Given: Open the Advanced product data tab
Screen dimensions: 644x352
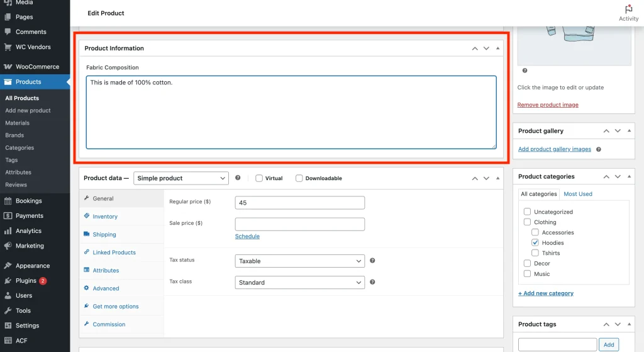Looking at the screenshot, I should (x=121, y=288).
